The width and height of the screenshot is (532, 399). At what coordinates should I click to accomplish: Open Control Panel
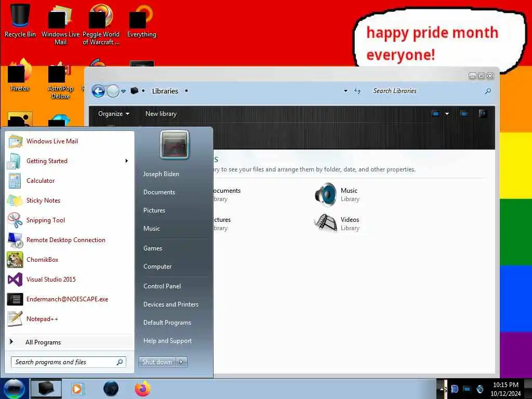click(162, 286)
